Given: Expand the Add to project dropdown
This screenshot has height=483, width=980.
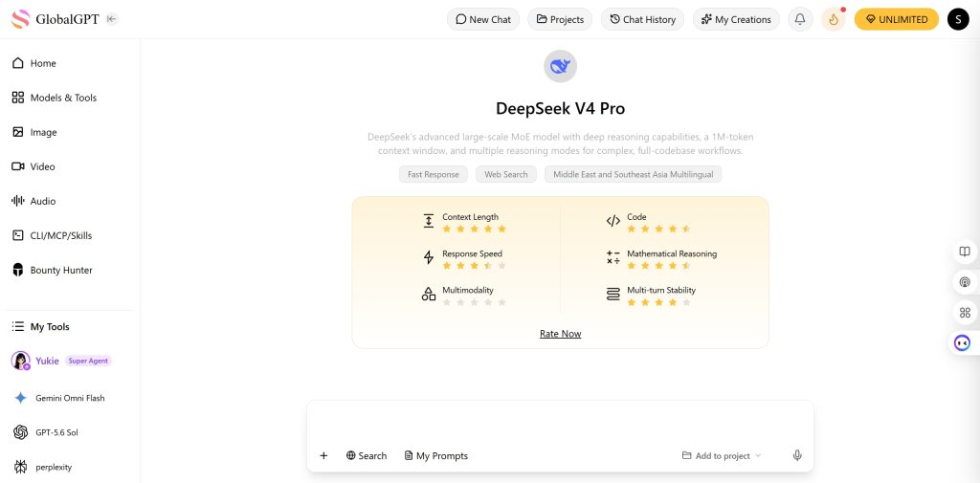Looking at the screenshot, I should pyautogui.click(x=722, y=455).
